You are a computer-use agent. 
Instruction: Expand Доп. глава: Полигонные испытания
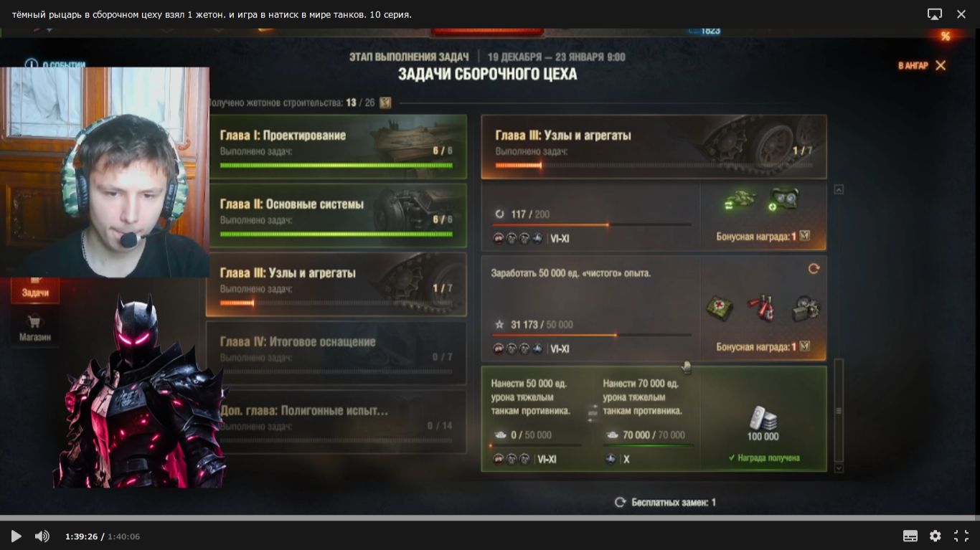click(x=336, y=422)
